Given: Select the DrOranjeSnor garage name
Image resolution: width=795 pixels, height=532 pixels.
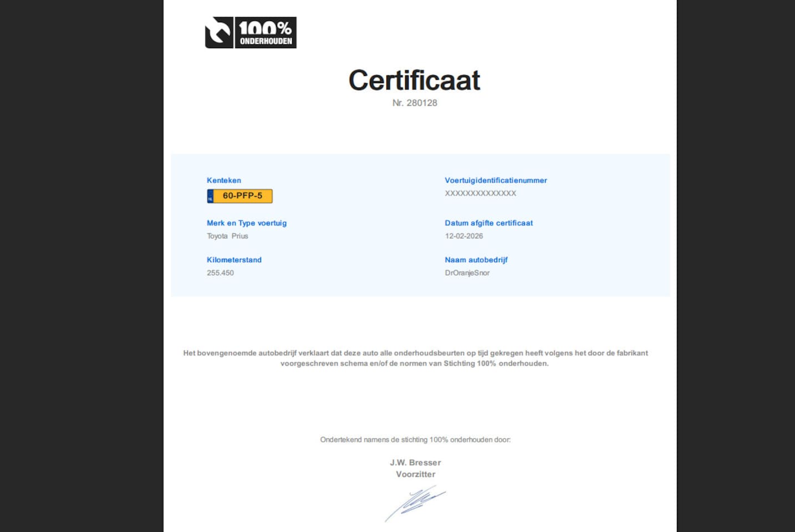Looking at the screenshot, I should (467, 273).
